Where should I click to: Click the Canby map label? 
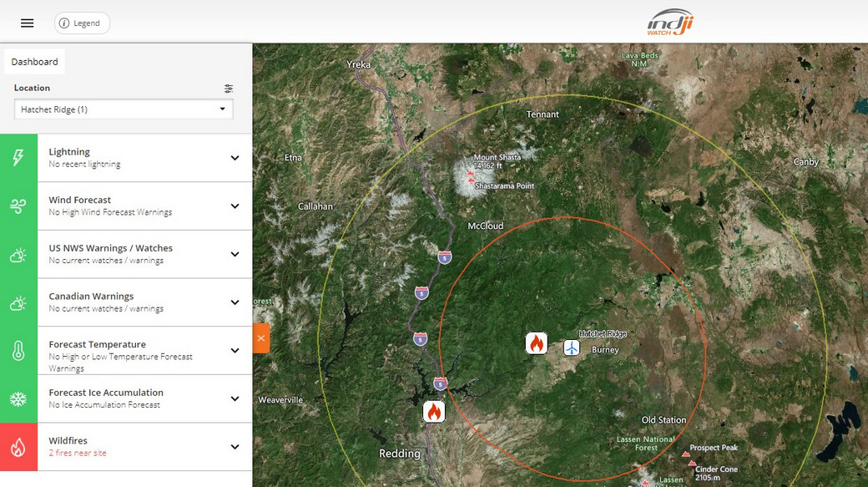pyautogui.click(x=806, y=162)
